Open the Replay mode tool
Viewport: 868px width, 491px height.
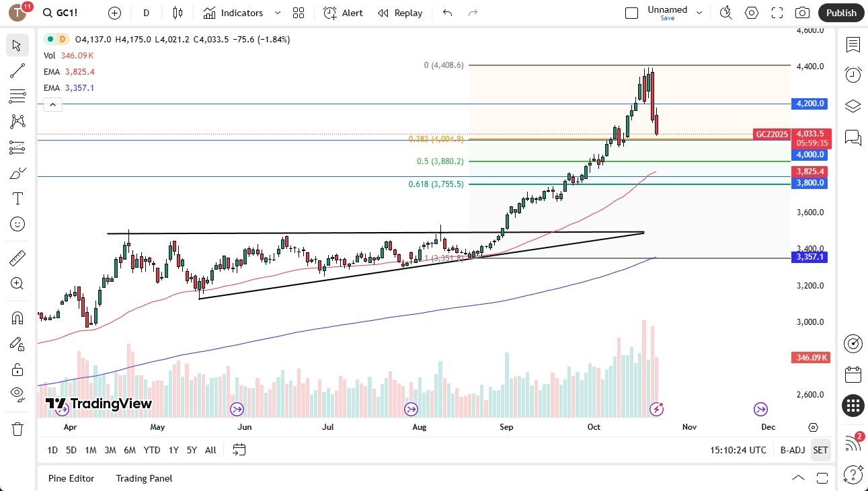pyautogui.click(x=400, y=13)
